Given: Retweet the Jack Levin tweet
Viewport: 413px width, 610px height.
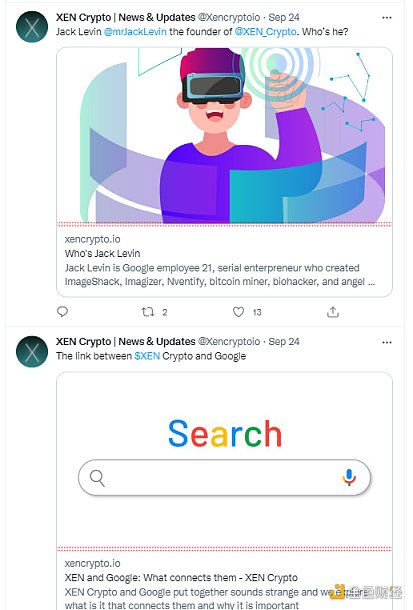Looking at the screenshot, I should [x=148, y=312].
